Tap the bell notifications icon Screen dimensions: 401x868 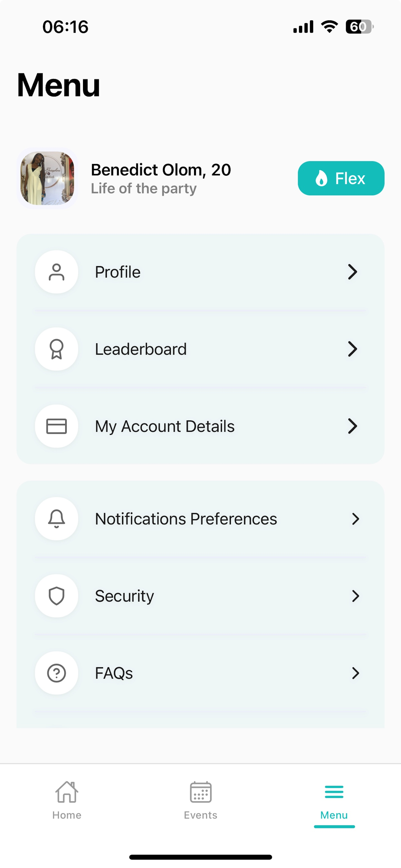[x=57, y=519]
